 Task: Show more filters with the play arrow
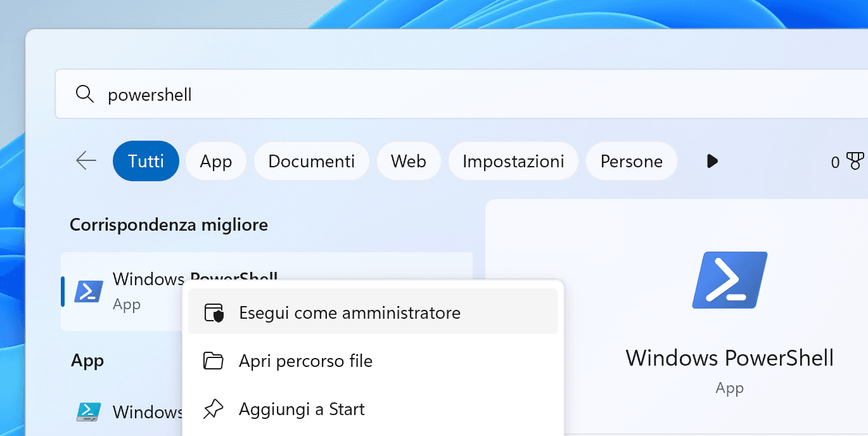(712, 161)
